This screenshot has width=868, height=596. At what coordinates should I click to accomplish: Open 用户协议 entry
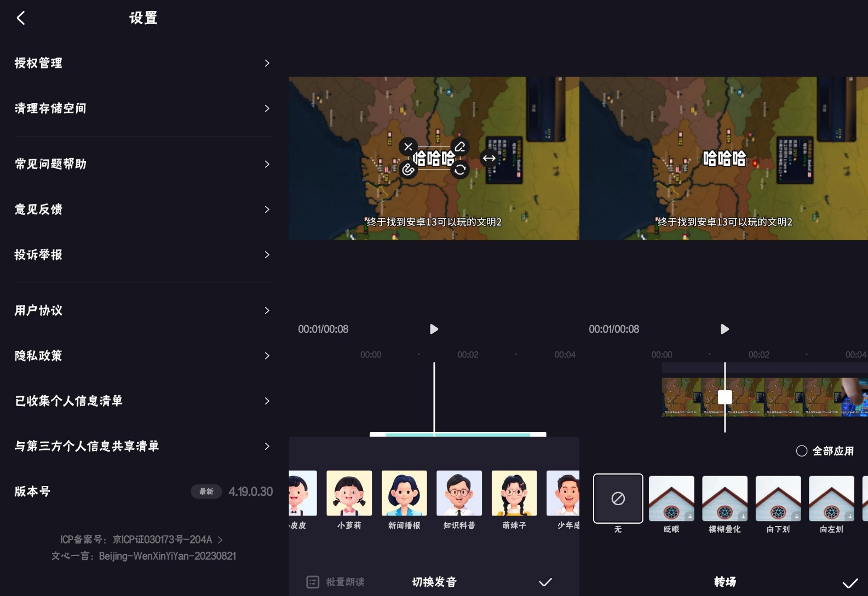click(143, 310)
